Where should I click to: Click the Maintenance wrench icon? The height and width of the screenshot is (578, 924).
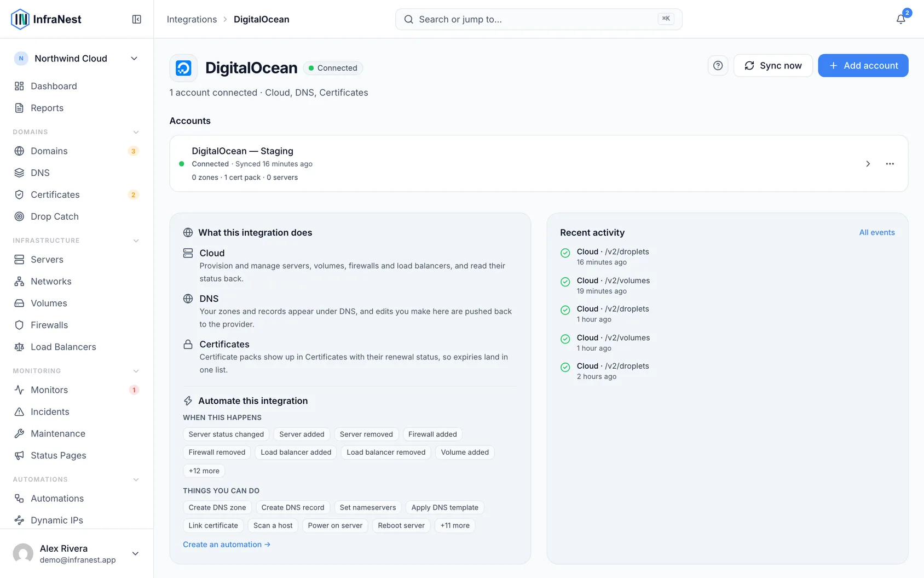click(x=19, y=433)
